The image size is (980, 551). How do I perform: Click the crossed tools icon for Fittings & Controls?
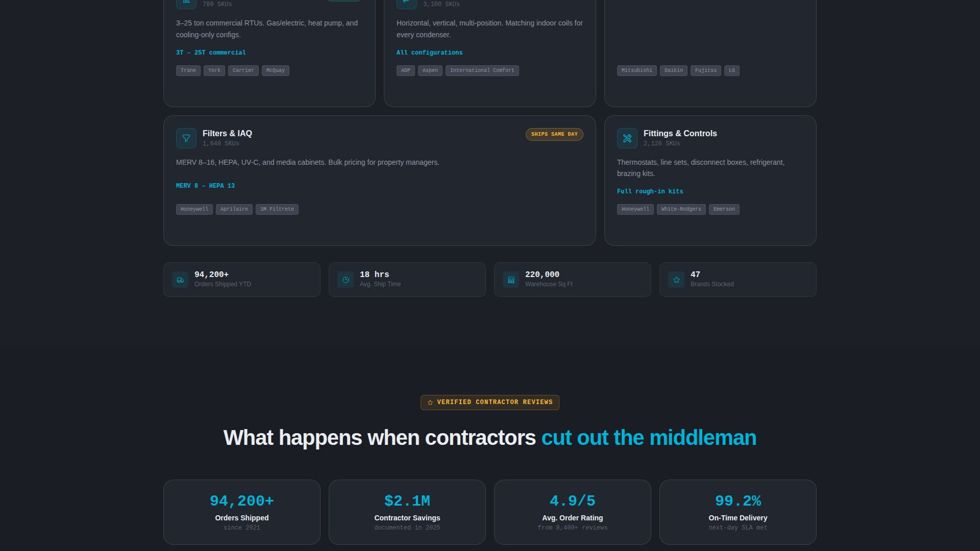coord(627,138)
